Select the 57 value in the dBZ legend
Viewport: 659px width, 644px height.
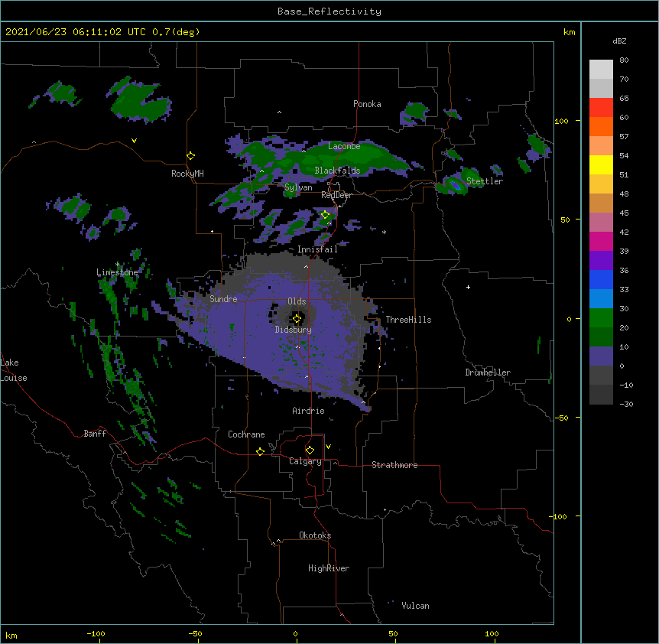(x=624, y=137)
